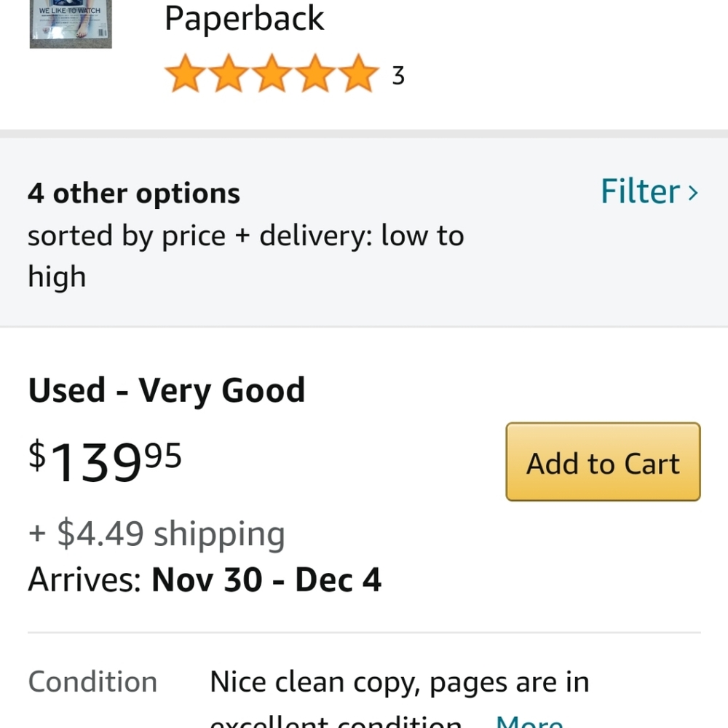
Task: Click the first star in the rating
Action: pos(185,76)
